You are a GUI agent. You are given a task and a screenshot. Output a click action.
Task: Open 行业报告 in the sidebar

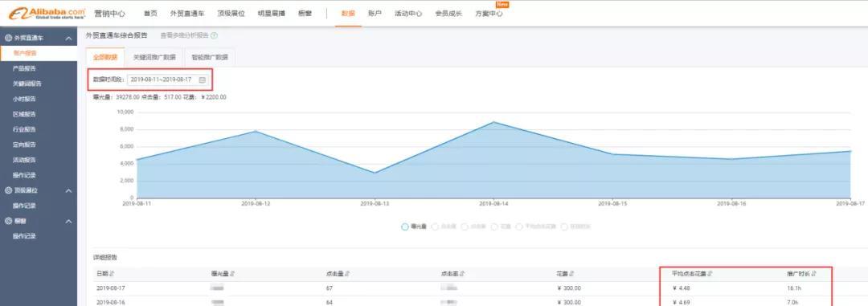[25, 129]
